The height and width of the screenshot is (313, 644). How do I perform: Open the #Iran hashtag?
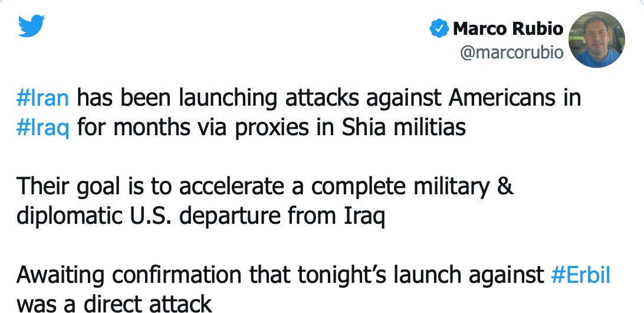(x=42, y=98)
